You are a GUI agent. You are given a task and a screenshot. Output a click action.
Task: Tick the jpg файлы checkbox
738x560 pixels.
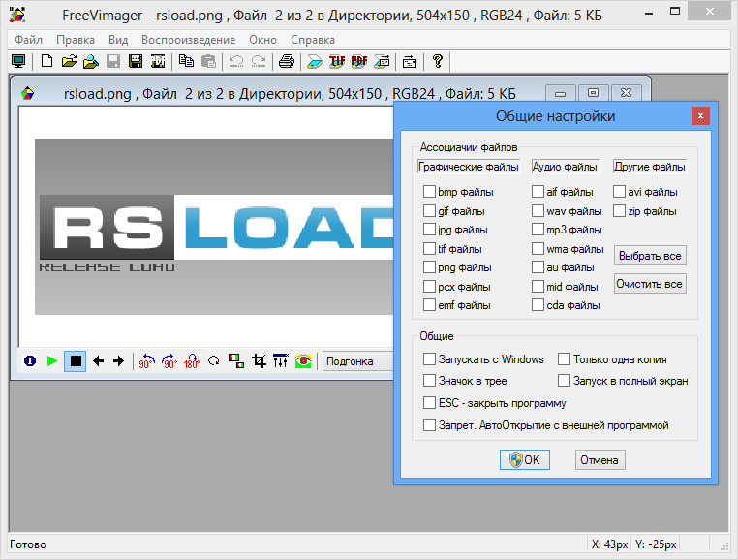[429, 230]
